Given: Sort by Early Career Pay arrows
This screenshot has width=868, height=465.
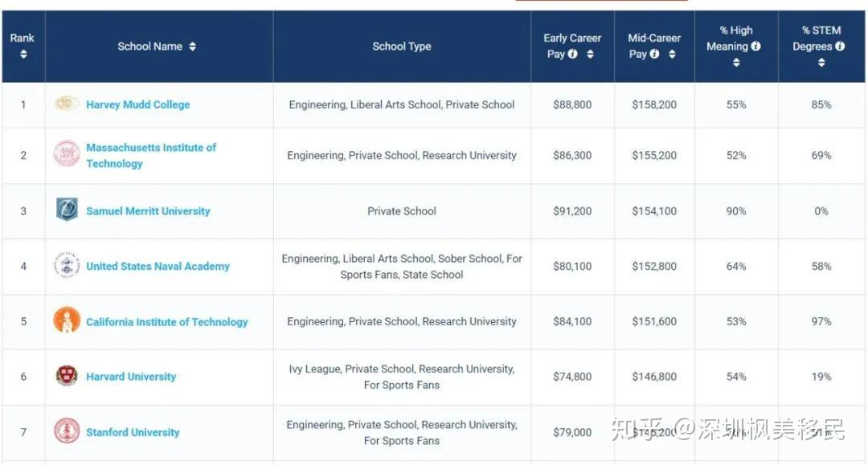Looking at the screenshot, I should pos(590,54).
